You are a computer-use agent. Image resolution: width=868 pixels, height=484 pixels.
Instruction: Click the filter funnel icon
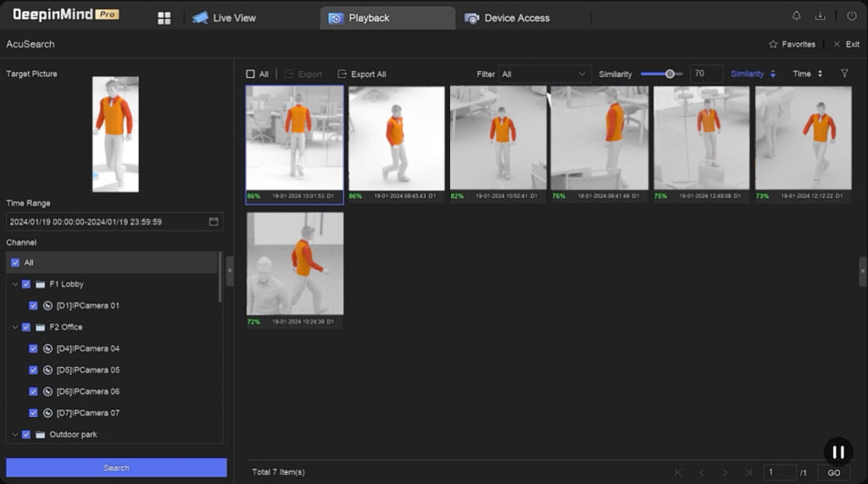(x=844, y=74)
